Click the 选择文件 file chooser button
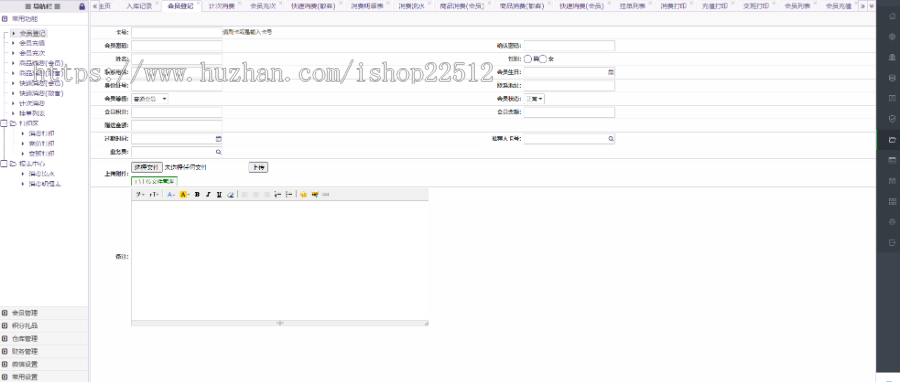The height and width of the screenshot is (382, 900). pos(146,167)
